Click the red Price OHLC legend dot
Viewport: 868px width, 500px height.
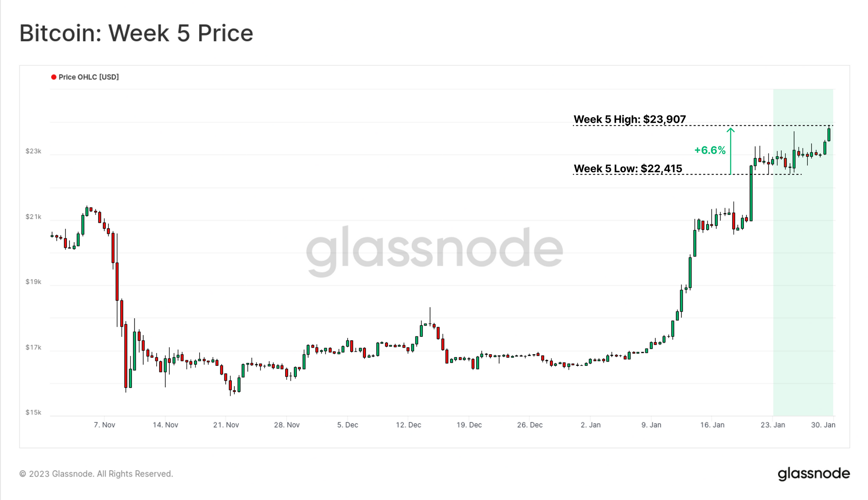pos(54,77)
